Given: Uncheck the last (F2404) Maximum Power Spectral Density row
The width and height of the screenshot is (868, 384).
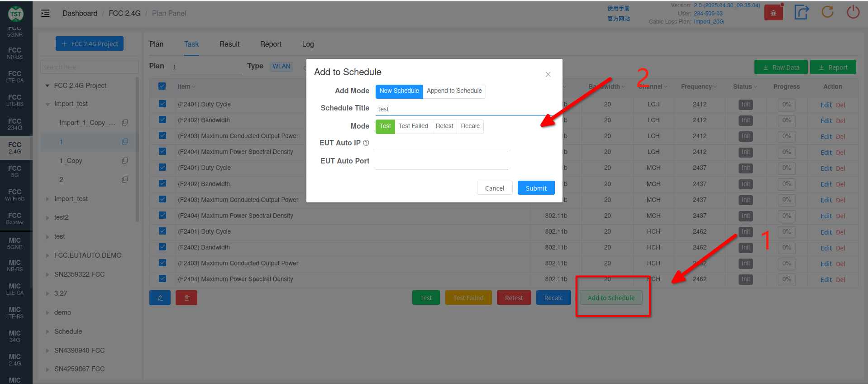Looking at the screenshot, I should coord(162,278).
